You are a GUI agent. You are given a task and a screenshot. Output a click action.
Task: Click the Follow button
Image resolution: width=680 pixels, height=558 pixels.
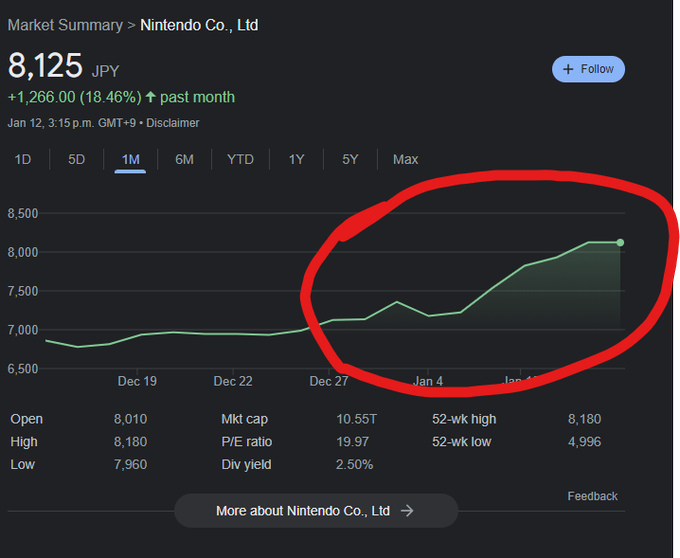point(588,69)
